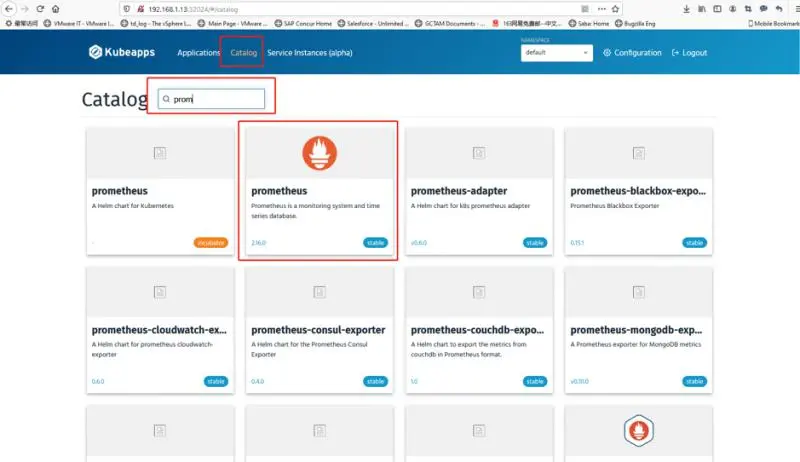Viewport: 800px width, 462px height.
Task: Click the orange Prometheus flame logo
Action: click(319, 153)
